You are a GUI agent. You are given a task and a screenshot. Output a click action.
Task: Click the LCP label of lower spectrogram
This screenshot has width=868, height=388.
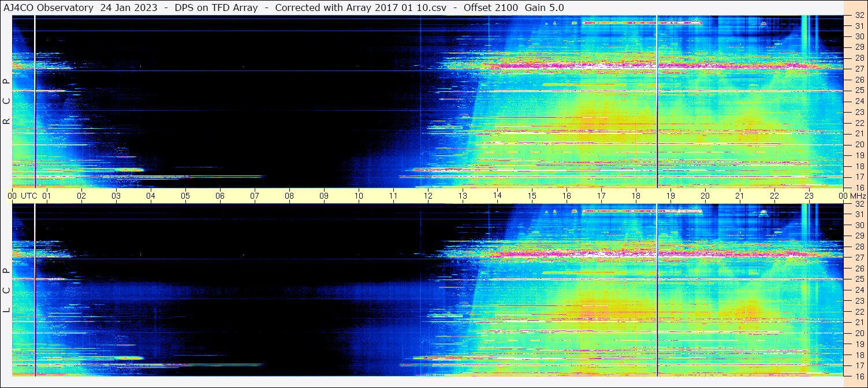(x=6, y=290)
